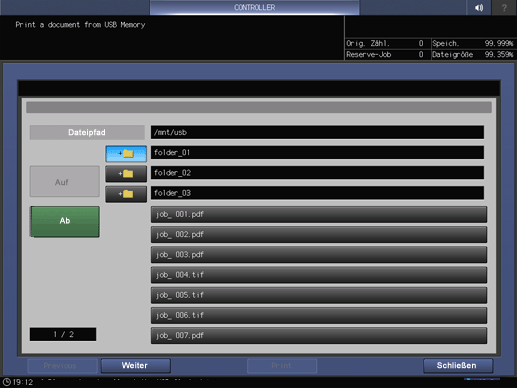Click the clock icon in status bar
This screenshot has height=388, width=517.
click(x=7, y=382)
